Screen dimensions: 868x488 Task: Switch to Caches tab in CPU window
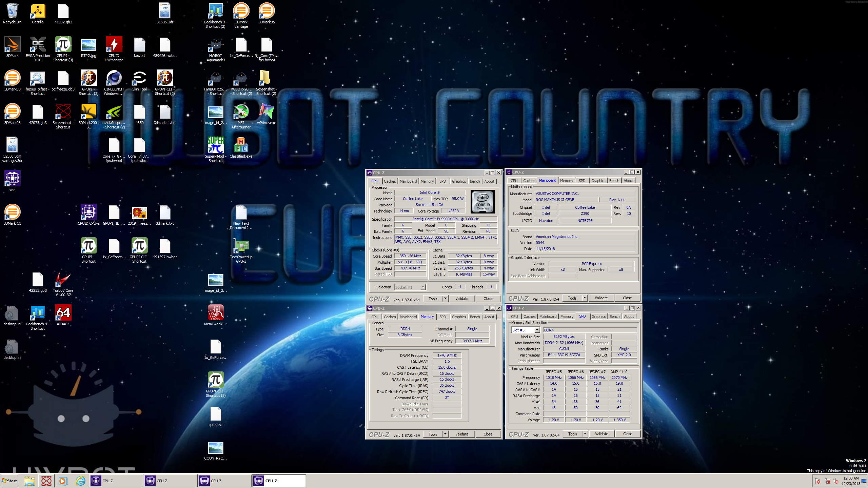click(390, 181)
